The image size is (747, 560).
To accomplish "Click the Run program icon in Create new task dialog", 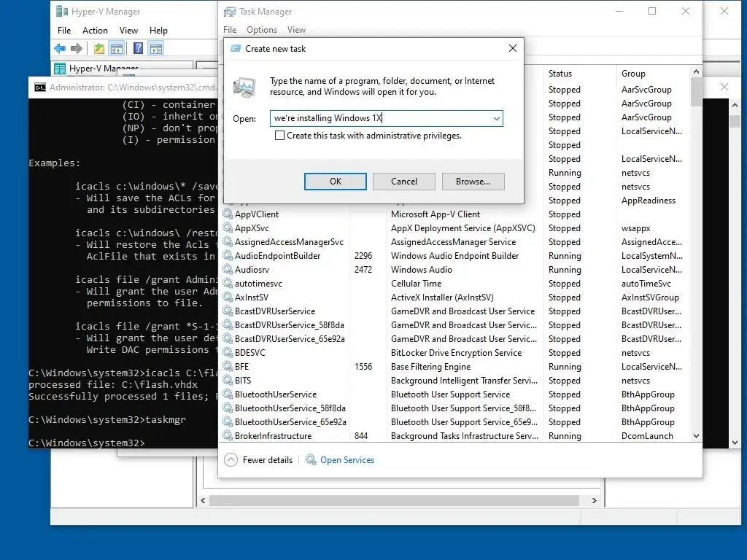I will click(x=244, y=87).
